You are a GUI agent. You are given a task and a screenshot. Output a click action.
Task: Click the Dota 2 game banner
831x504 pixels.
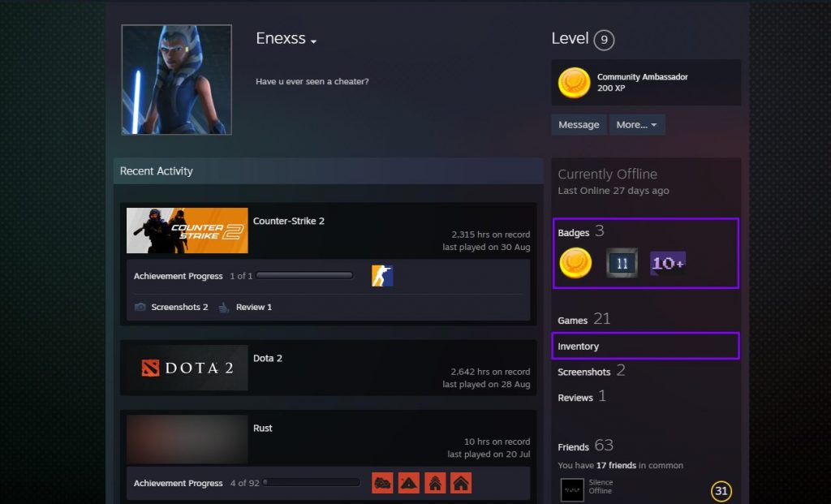click(187, 368)
